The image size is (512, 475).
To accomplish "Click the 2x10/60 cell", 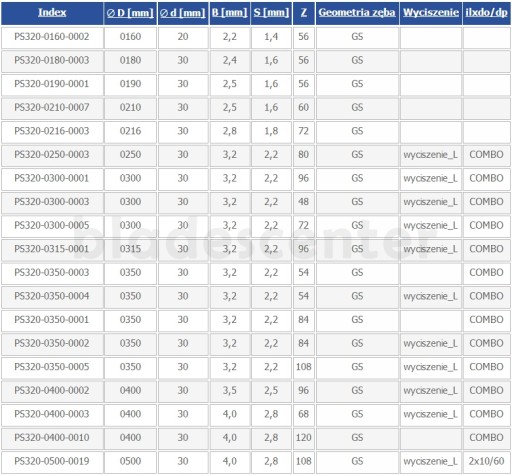I will click(x=486, y=461).
